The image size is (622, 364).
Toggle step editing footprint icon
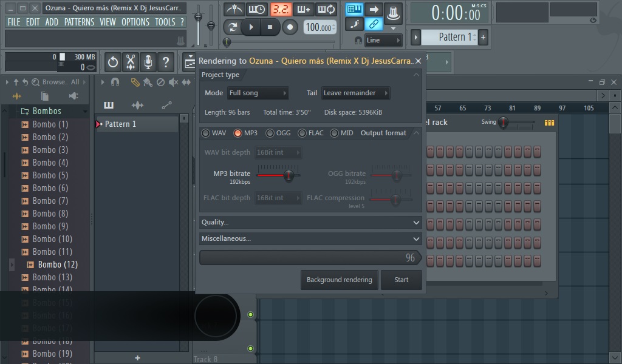(354, 24)
